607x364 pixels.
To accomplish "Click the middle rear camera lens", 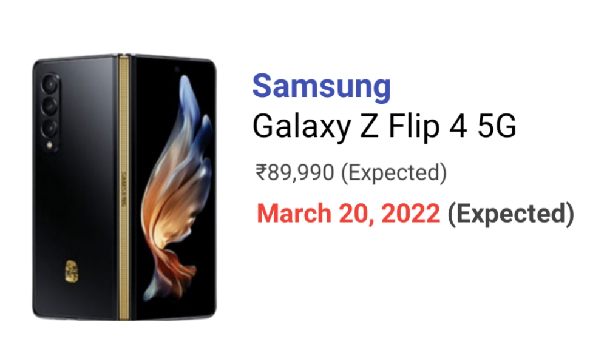I will (50, 106).
